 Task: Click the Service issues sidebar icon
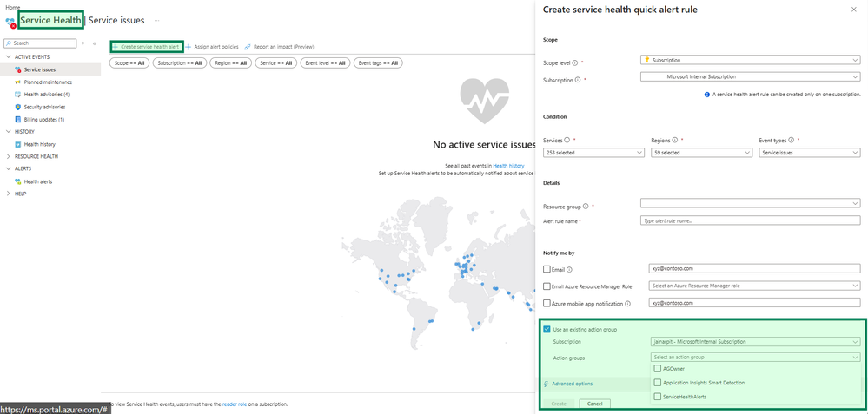click(x=18, y=69)
